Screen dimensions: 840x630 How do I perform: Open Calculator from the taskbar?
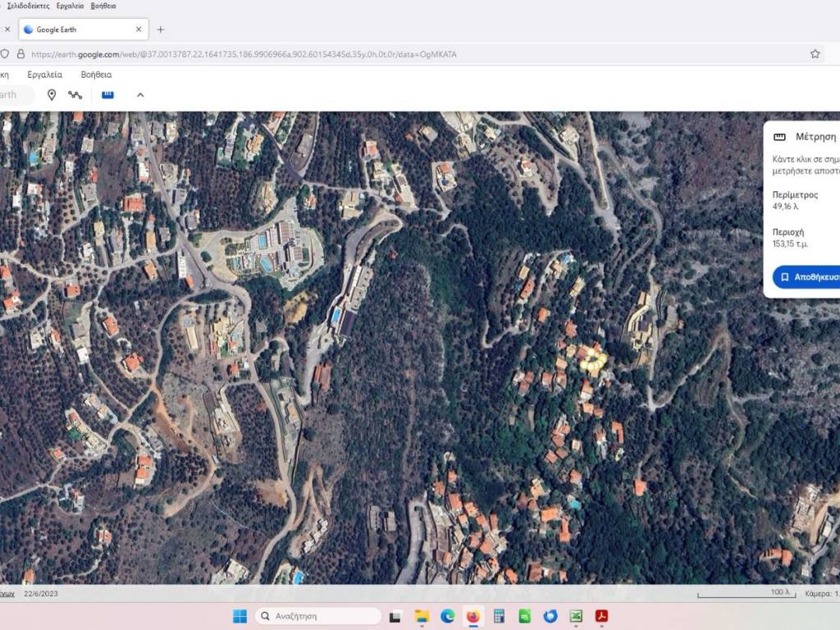coord(499,616)
